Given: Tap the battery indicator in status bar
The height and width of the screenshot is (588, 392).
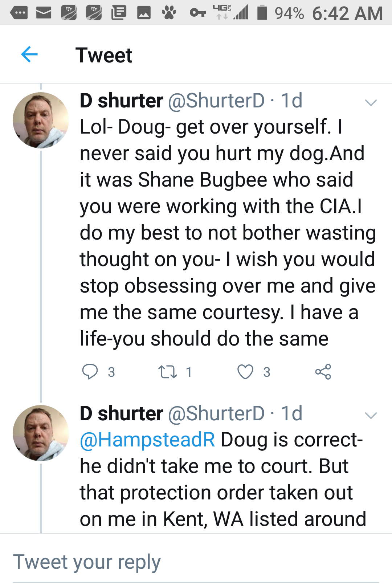Looking at the screenshot, I should [262, 13].
